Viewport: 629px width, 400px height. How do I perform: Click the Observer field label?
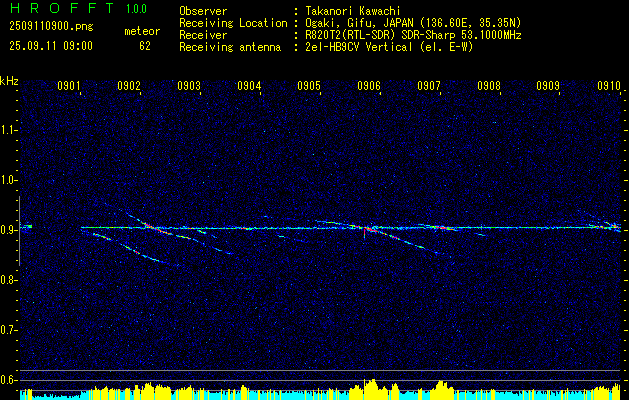pyautogui.click(x=203, y=11)
